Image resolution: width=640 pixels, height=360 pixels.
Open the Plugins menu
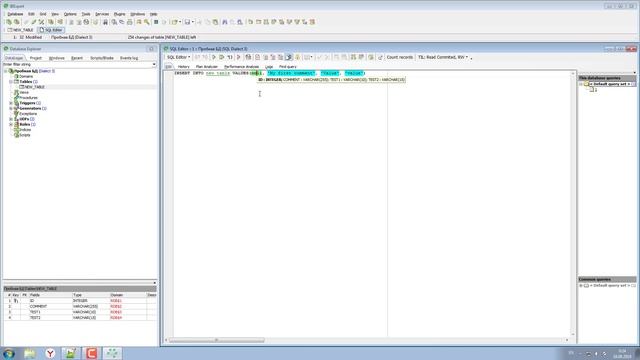pyautogui.click(x=120, y=14)
